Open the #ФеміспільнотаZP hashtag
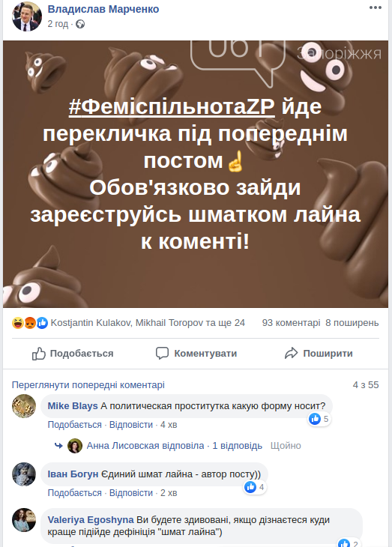This screenshot has width=392, height=547. [172, 106]
